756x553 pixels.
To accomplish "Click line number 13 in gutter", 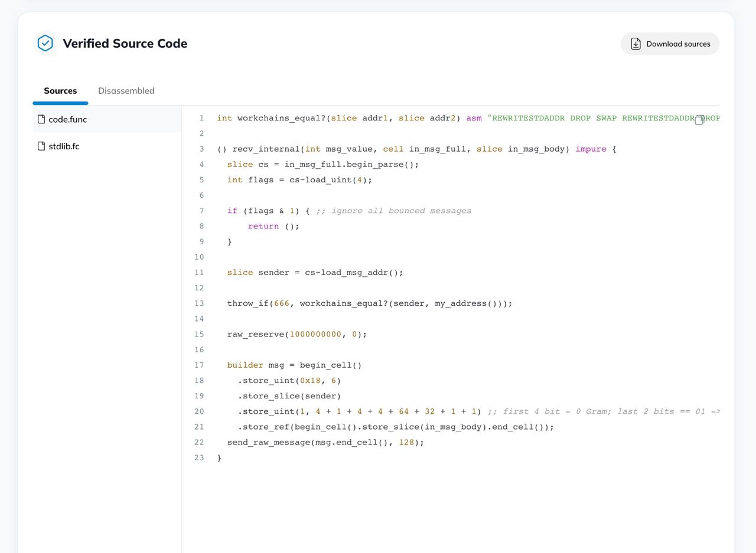I will point(199,303).
